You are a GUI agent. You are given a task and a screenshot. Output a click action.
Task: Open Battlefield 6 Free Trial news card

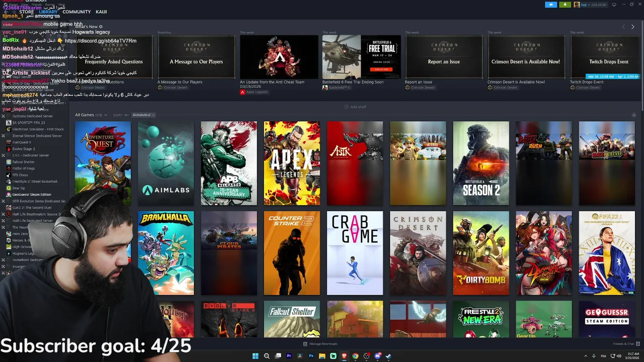pos(361,57)
